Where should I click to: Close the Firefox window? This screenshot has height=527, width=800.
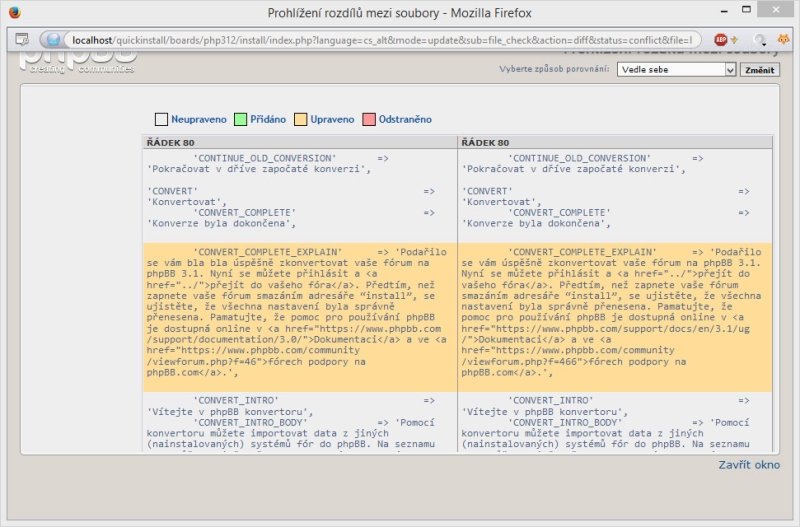776,10
